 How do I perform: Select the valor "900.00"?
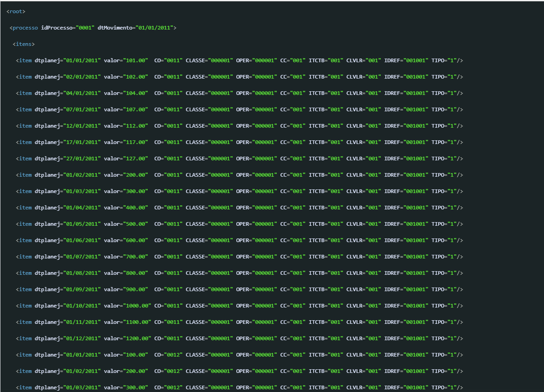coord(135,289)
